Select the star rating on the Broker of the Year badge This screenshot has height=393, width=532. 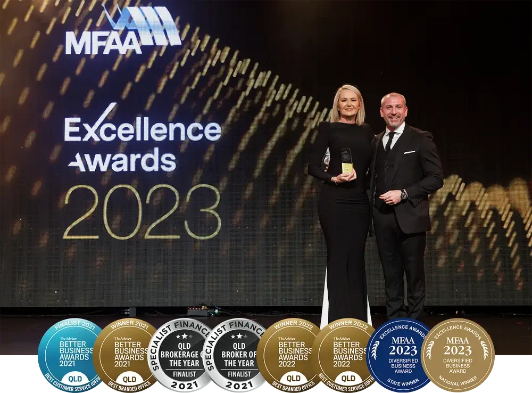[239, 335]
